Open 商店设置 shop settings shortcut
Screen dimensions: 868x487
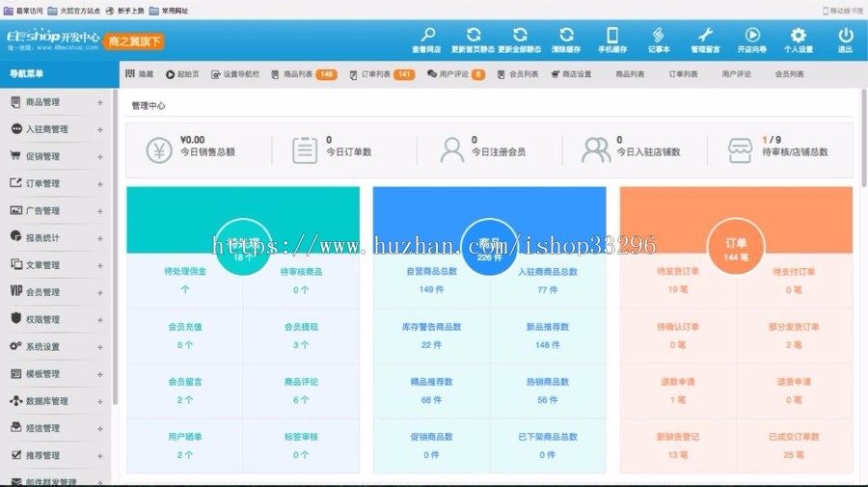(571, 74)
